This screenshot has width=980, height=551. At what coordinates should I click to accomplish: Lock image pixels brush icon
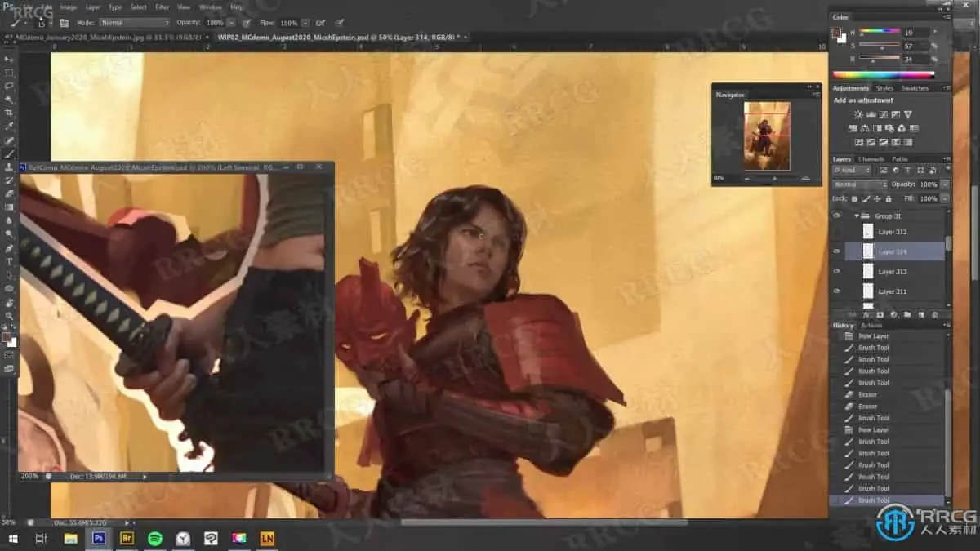pos(865,198)
